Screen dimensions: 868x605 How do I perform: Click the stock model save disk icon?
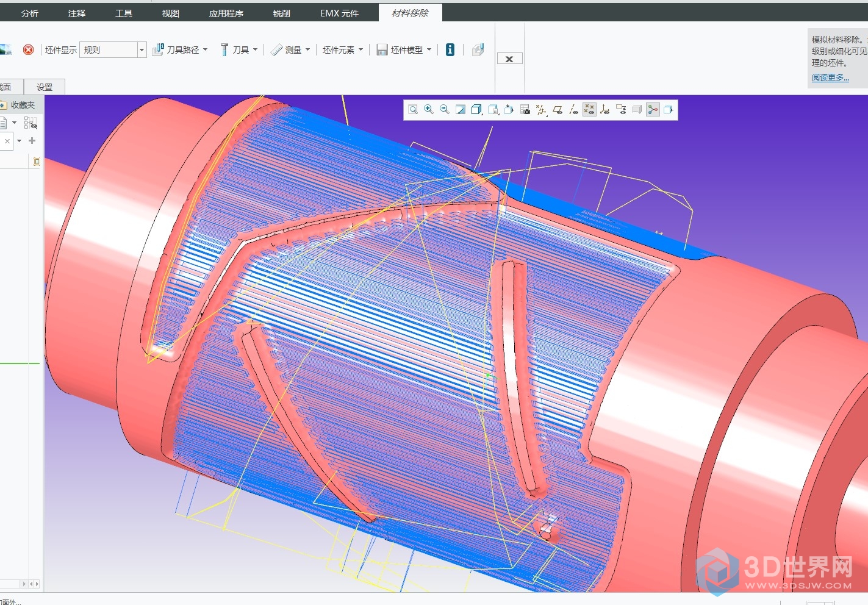pyautogui.click(x=382, y=50)
